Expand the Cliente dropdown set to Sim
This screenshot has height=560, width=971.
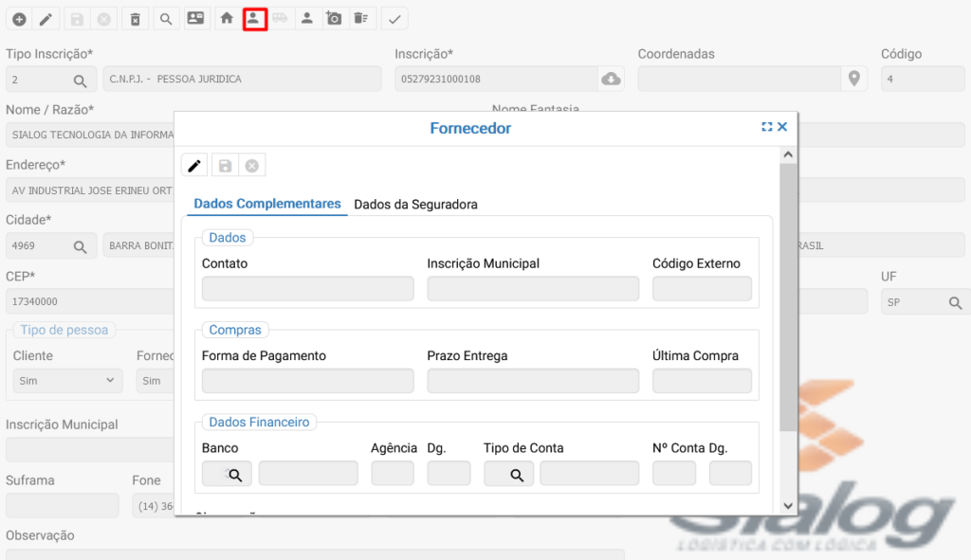coord(67,381)
